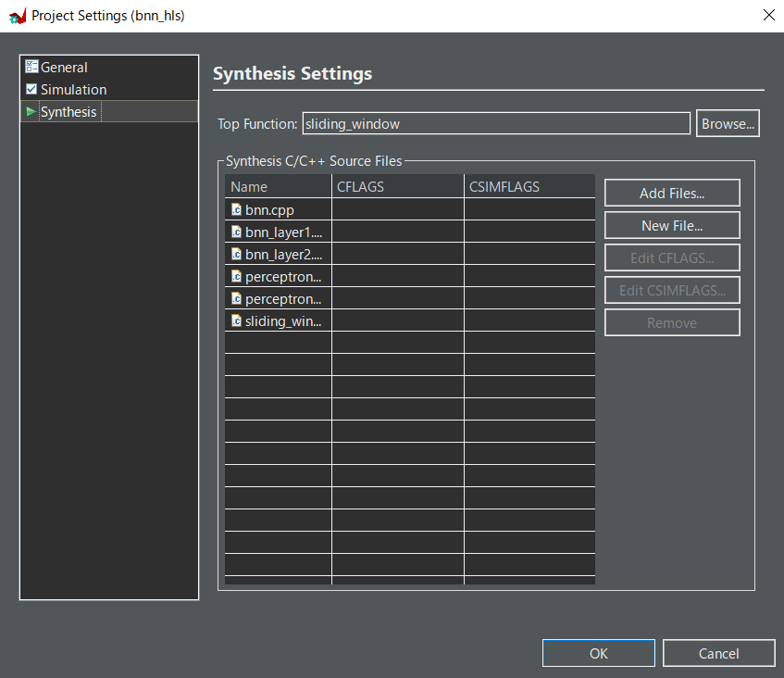Confirm settings with the OK button
Screen dimensions: 784x678
click(598, 653)
